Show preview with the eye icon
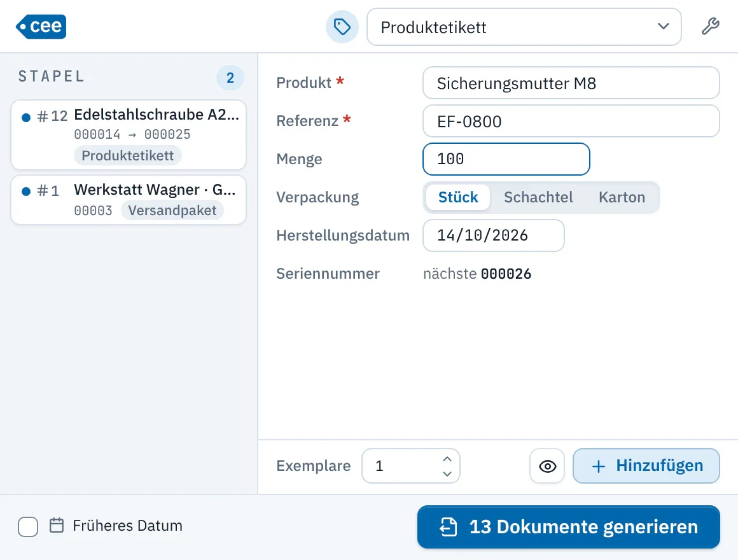This screenshot has height=560, width=738. click(x=547, y=466)
